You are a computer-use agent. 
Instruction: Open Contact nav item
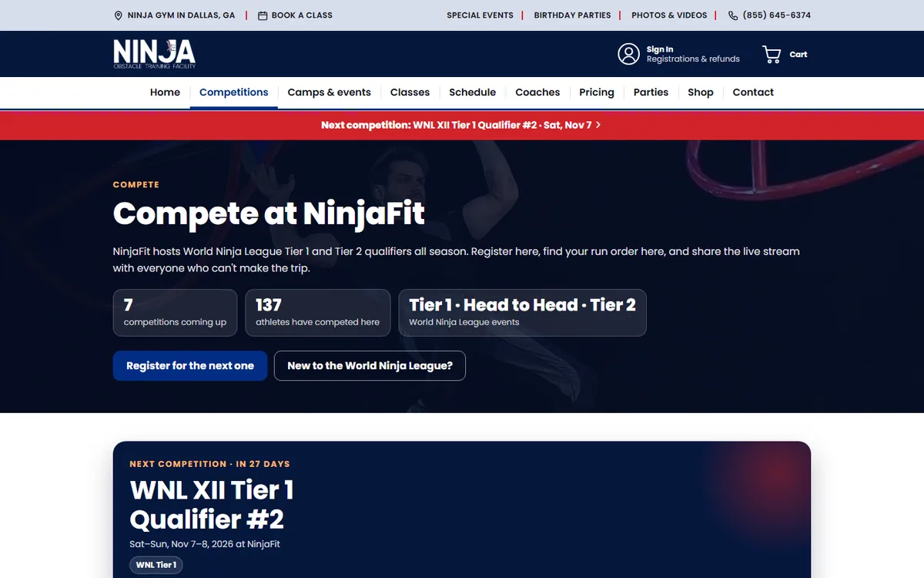click(x=753, y=92)
